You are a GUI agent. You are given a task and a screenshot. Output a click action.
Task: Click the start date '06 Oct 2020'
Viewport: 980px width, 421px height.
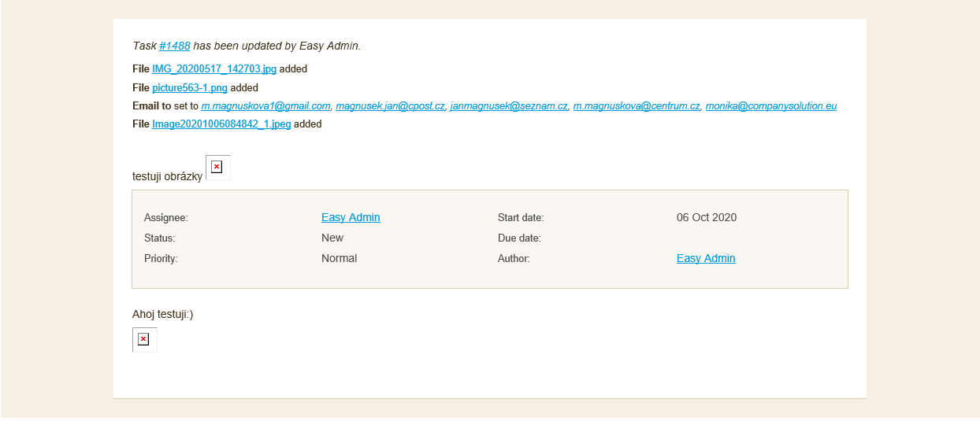[x=707, y=218]
